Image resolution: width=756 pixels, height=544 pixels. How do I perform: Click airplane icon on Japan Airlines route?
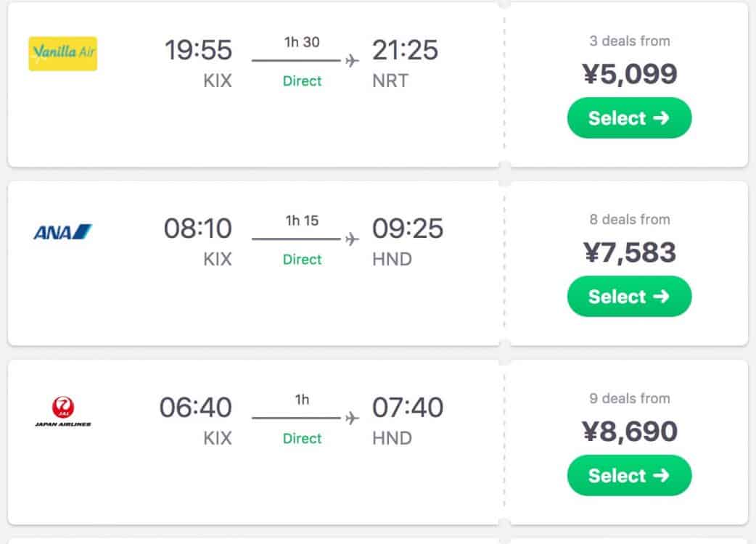click(352, 418)
